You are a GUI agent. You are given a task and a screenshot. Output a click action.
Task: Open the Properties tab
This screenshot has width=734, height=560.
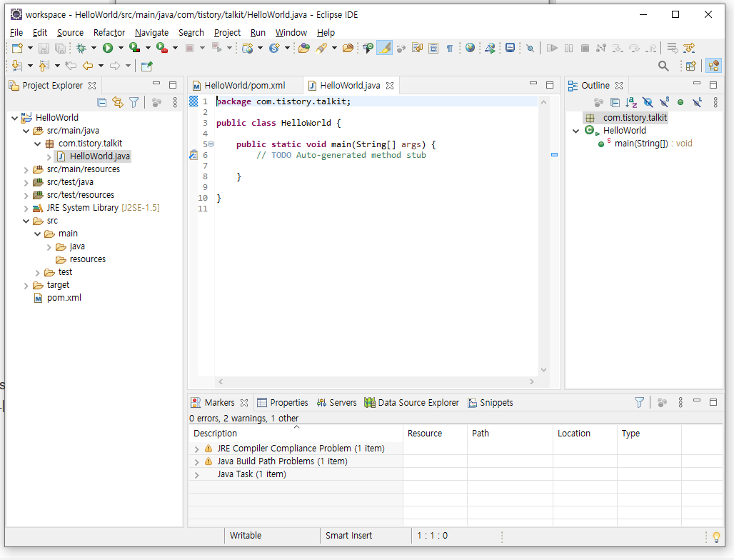283,403
